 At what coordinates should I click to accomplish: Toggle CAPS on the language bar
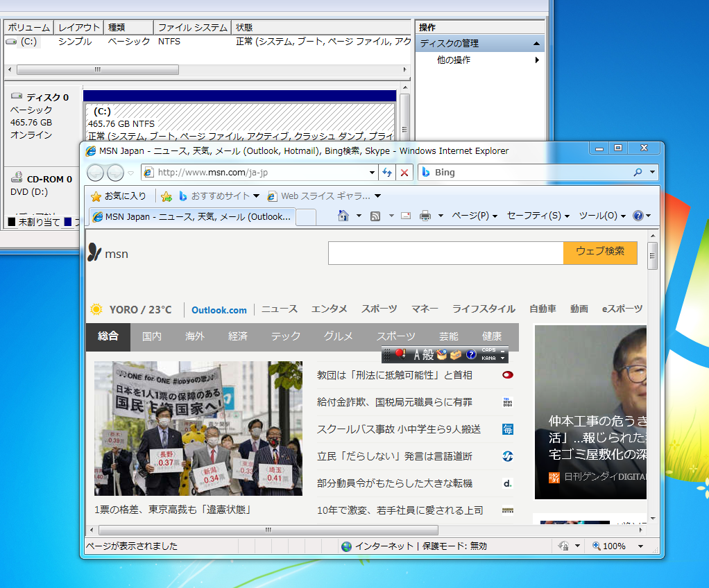(488, 350)
